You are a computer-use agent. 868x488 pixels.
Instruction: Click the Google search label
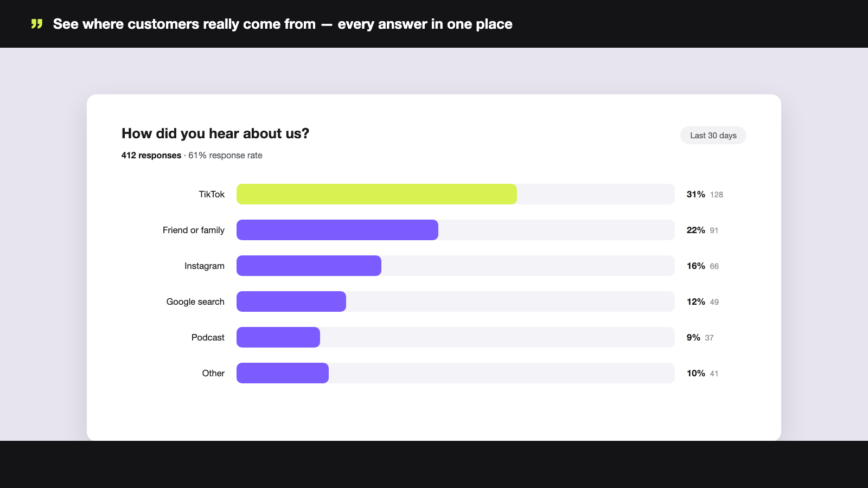pos(195,301)
